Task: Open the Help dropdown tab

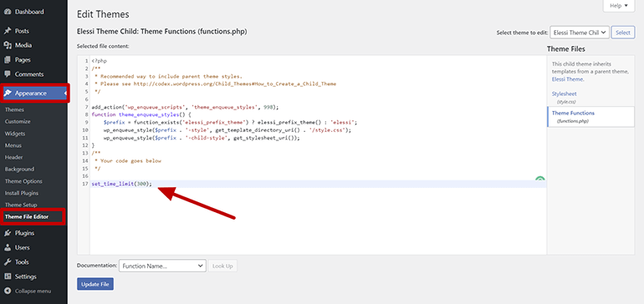Action: click(x=619, y=6)
